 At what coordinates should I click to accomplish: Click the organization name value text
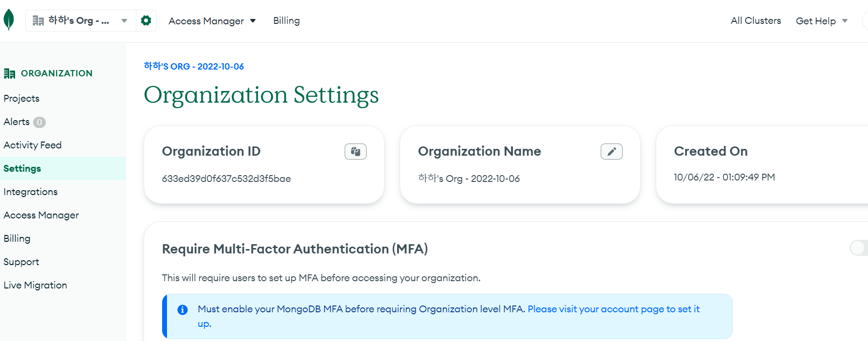(469, 179)
